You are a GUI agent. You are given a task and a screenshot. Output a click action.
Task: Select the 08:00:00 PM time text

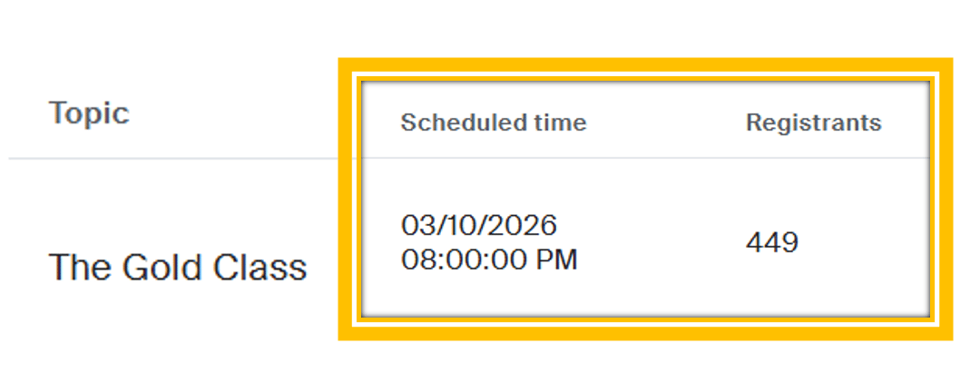(489, 260)
